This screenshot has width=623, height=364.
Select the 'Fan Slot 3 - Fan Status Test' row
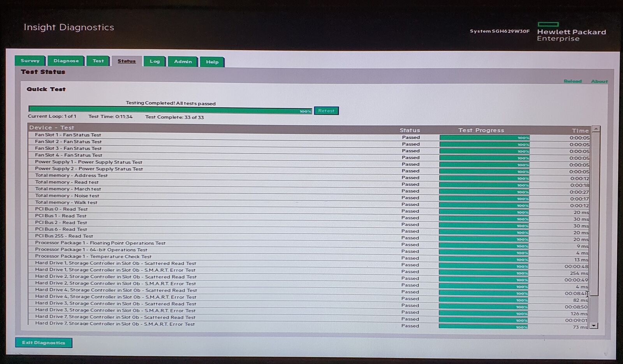click(309, 149)
